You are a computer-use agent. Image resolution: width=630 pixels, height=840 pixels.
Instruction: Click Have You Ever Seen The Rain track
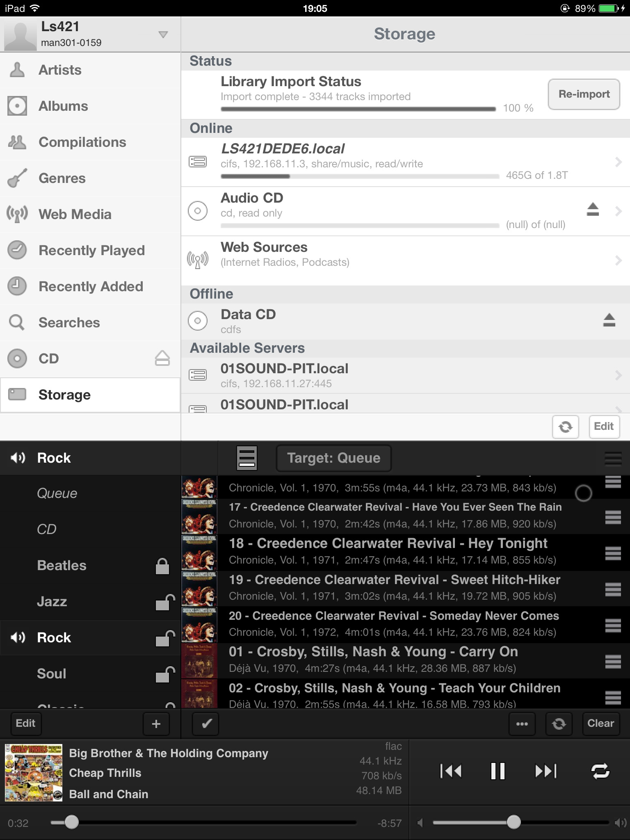tap(405, 516)
